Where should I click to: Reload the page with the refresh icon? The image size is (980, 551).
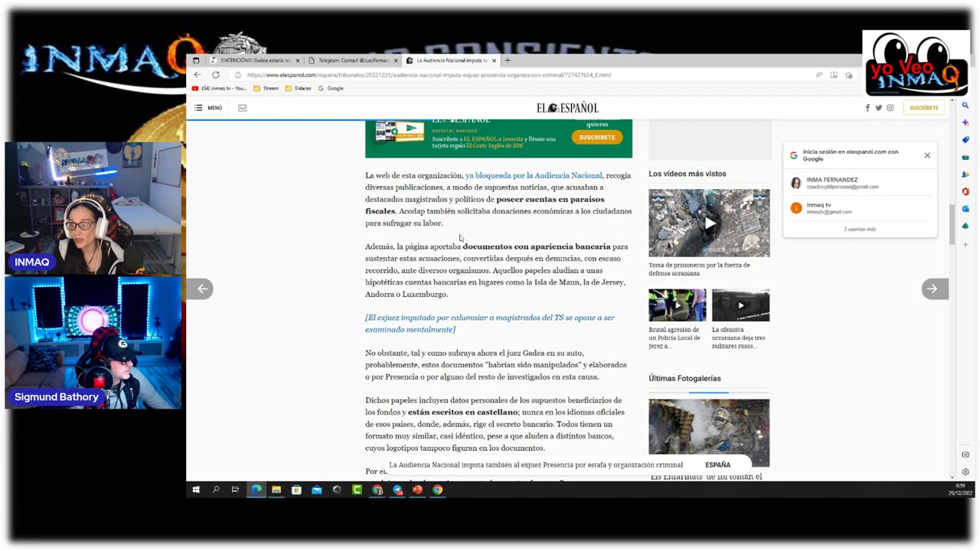coord(216,75)
